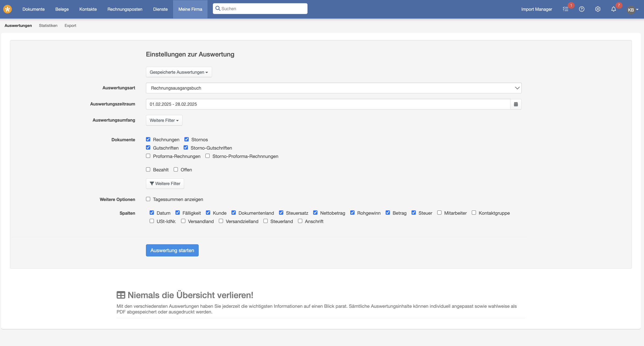Check the Versandzielland column checkbox
Viewport: 644px width, 346px height.
click(x=221, y=221)
